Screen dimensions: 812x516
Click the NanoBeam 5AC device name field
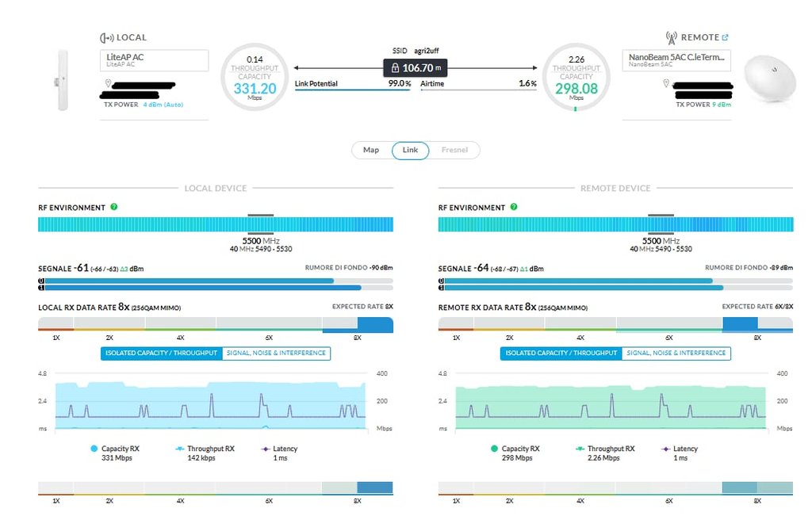676,60
